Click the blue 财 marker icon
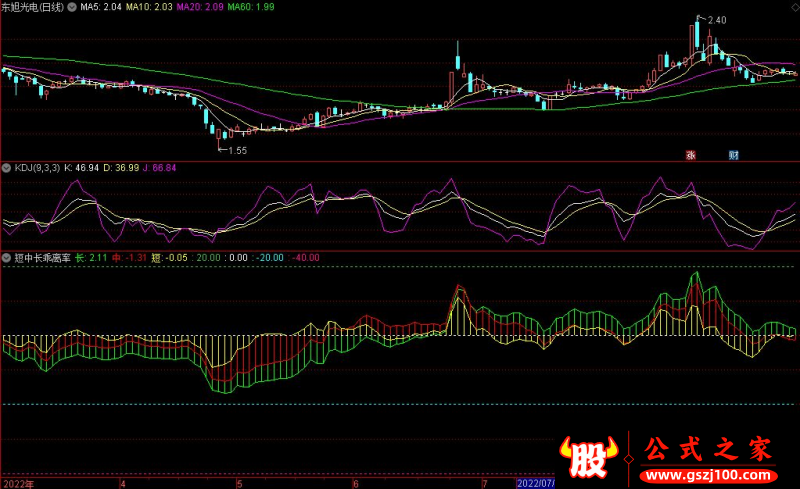 [733, 155]
